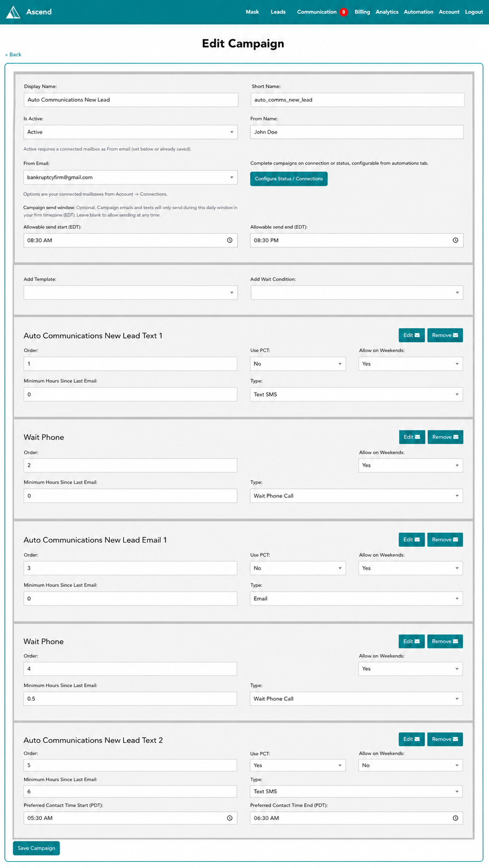Viewport: 489px width, 868px height.
Task: Edit the Wait Phone step with order 4
Action: [412, 642]
